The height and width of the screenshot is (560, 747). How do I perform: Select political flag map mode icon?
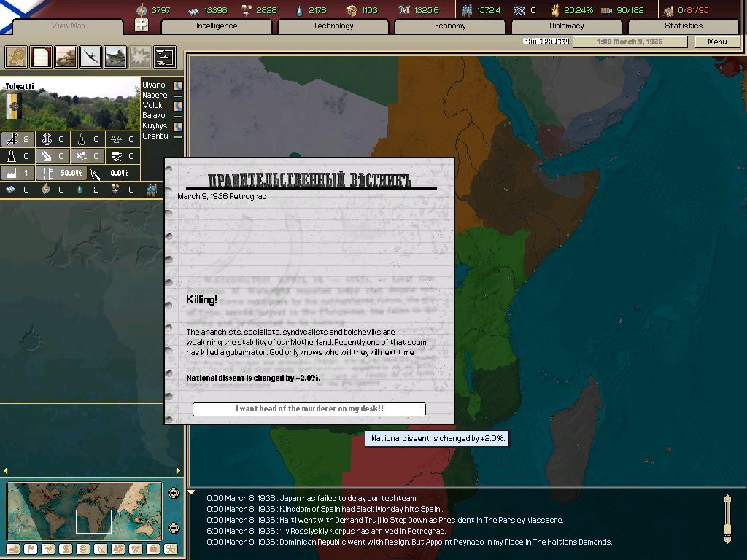pyautogui.click(x=31, y=549)
